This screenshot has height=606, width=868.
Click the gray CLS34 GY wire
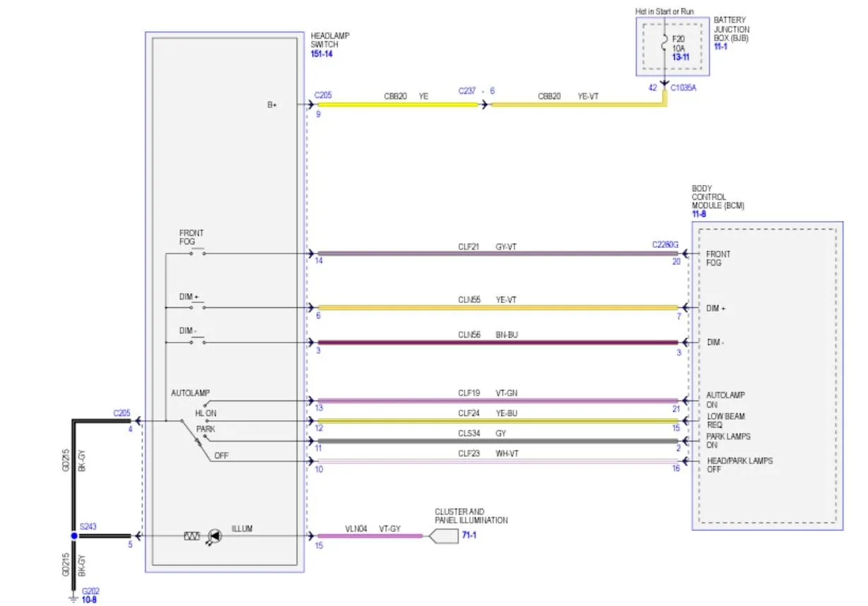click(x=498, y=441)
